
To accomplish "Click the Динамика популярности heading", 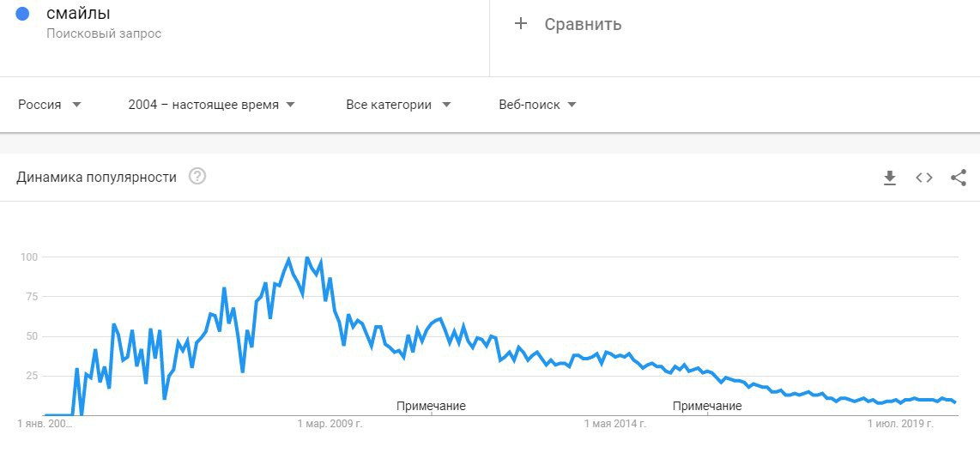I will point(97,177).
